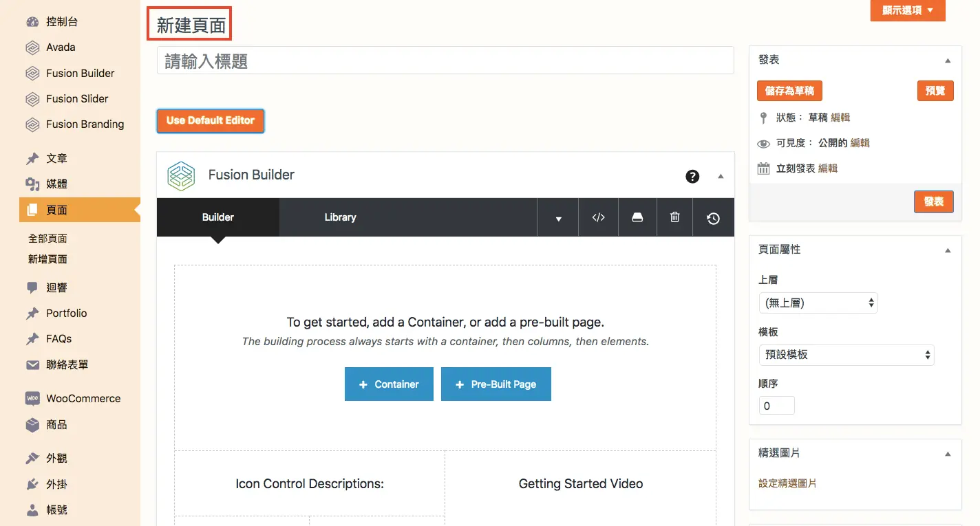Click the WooCommerce logo icon
980x526 pixels.
(x=32, y=399)
